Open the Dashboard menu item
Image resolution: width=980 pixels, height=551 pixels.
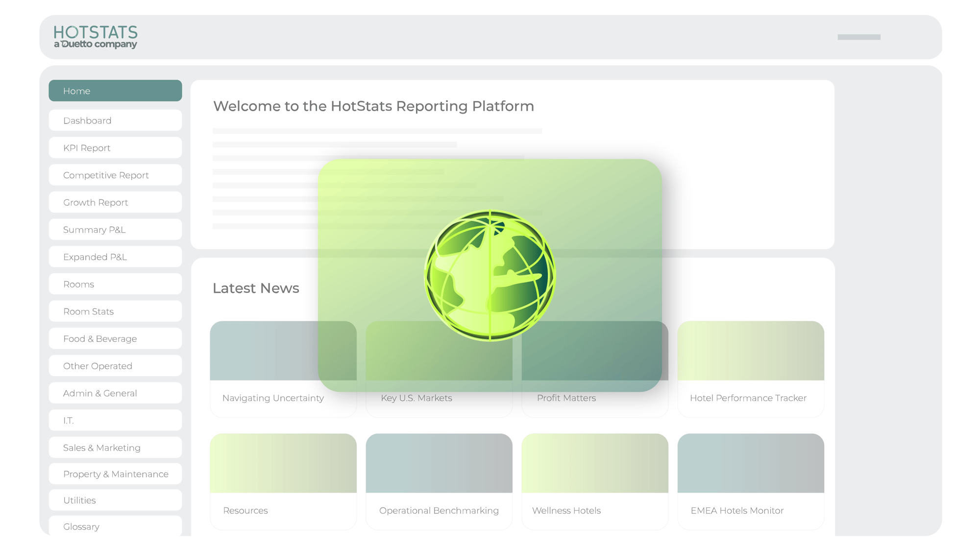pyautogui.click(x=115, y=120)
